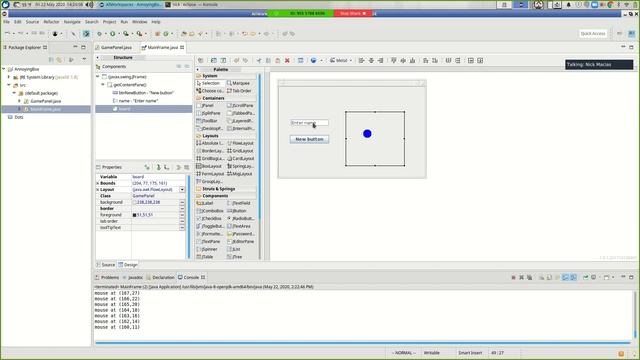Pick JLabel from Components palette
640x360 pixels.
(205, 203)
